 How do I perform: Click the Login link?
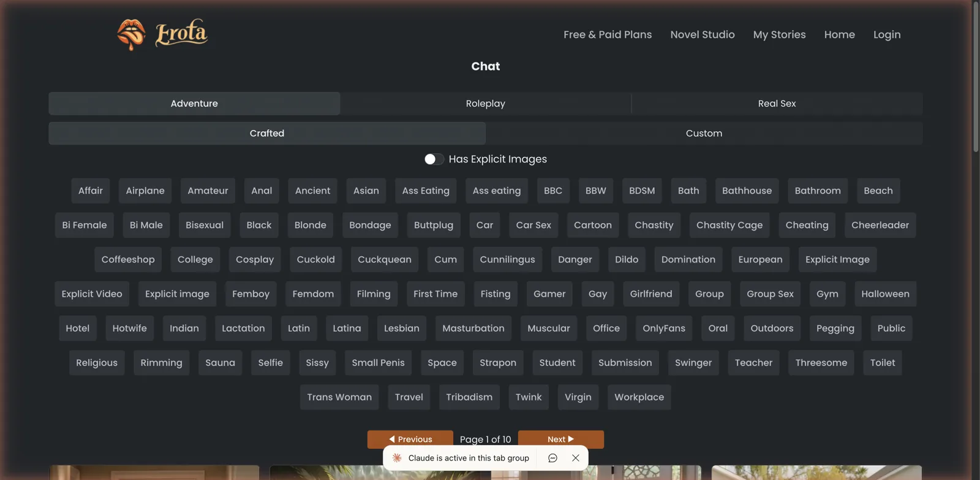click(x=887, y=35)
